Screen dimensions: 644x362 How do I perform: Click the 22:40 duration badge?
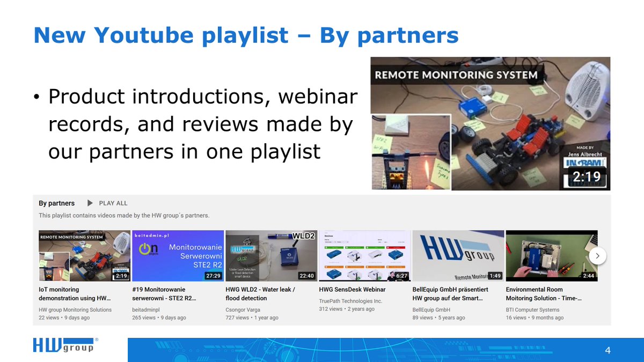[x=306, y=276]
